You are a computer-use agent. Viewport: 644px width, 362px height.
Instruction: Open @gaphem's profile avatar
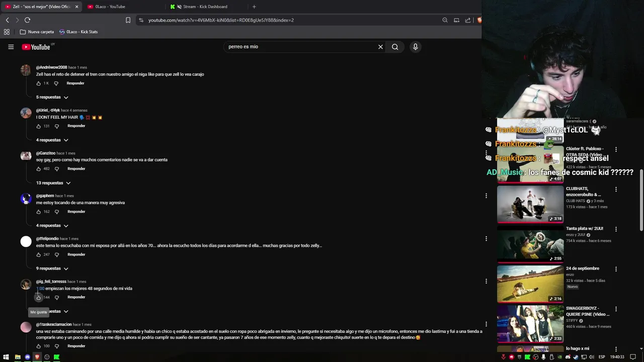click(26, 199)
